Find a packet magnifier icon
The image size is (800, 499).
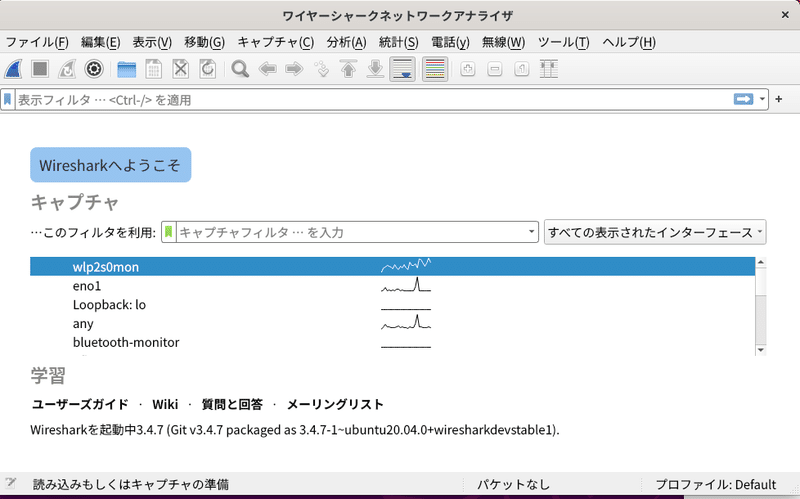click(240, 69)
